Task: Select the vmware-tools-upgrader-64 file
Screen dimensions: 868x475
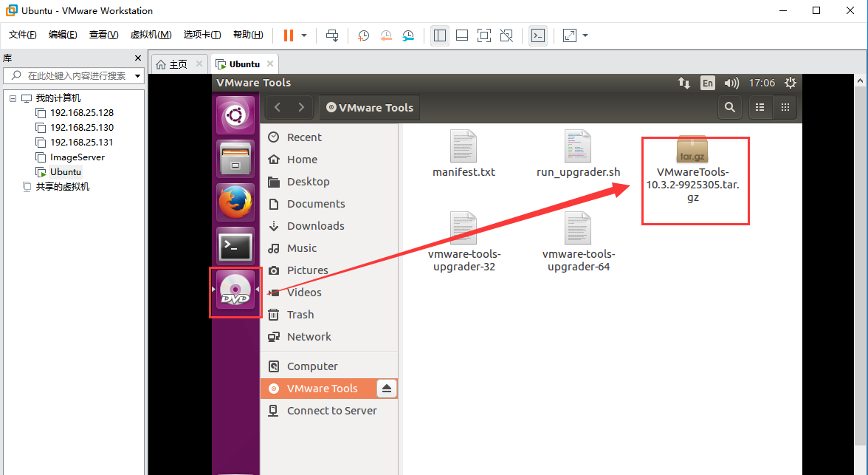Action: click(x=579, y=242)
